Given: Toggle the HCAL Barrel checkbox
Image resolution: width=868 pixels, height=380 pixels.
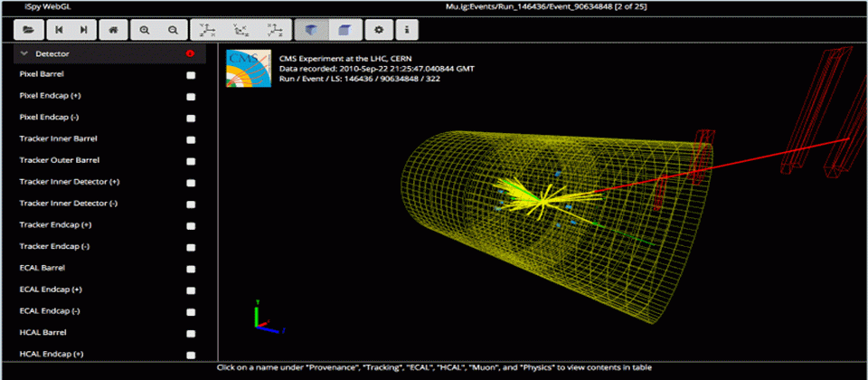Looking at the screenshot, I should click(x=191, y=334).
